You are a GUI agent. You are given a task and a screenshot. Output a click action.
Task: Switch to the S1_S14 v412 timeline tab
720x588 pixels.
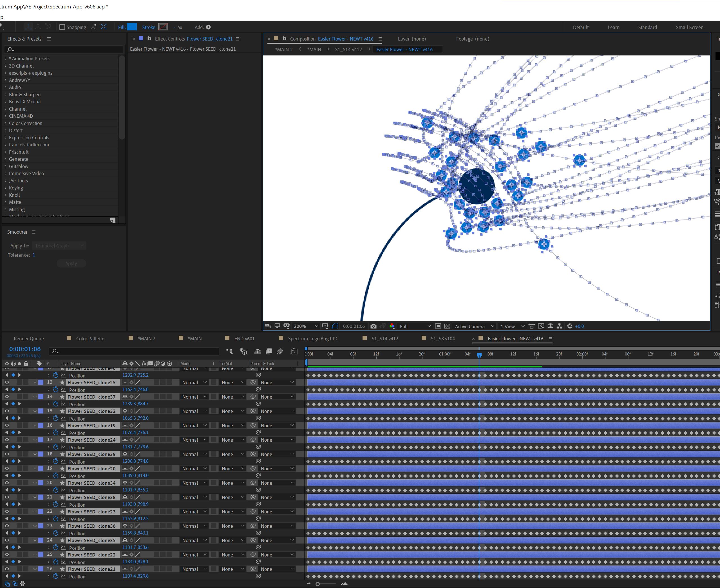click(384, 338)
